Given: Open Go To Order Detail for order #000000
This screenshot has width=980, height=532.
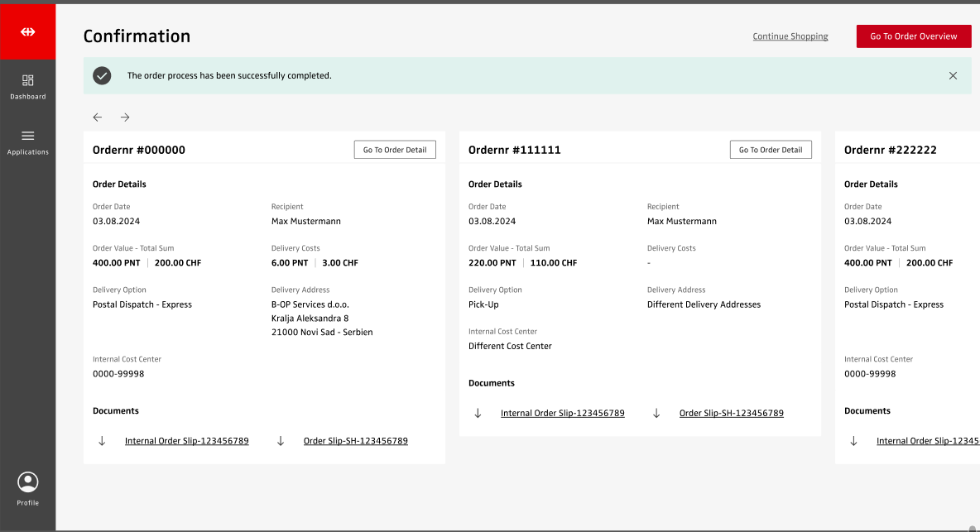Looking at the screenshot, I should pyautogui.click(x=395, y=150).
